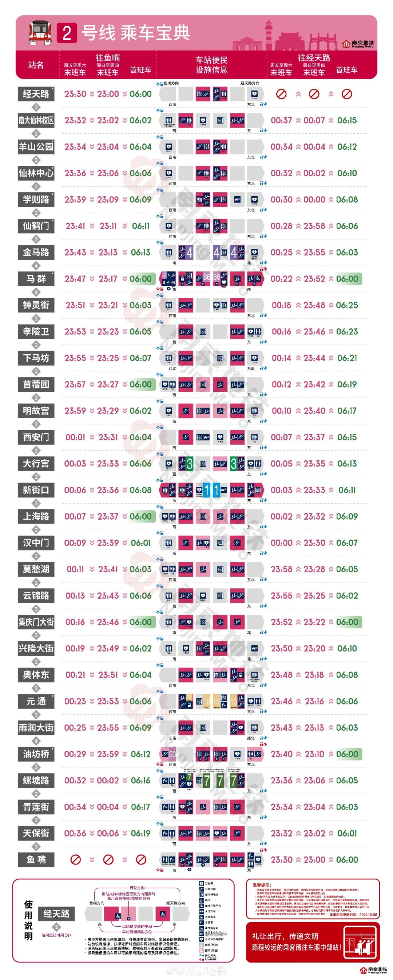393x980 pixels.
Task: Click the S3 transfer icon at 油坊桥
Action: click(169, 754)
